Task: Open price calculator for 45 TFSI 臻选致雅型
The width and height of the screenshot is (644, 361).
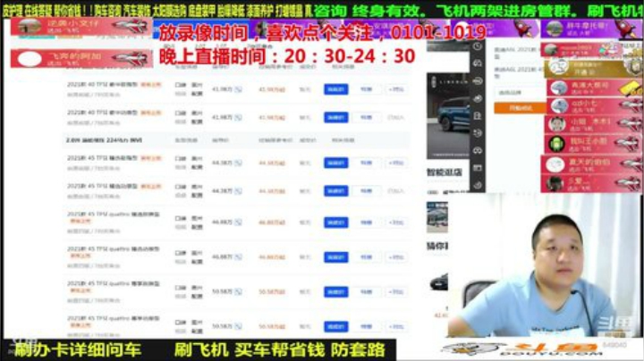Action: 239,163
